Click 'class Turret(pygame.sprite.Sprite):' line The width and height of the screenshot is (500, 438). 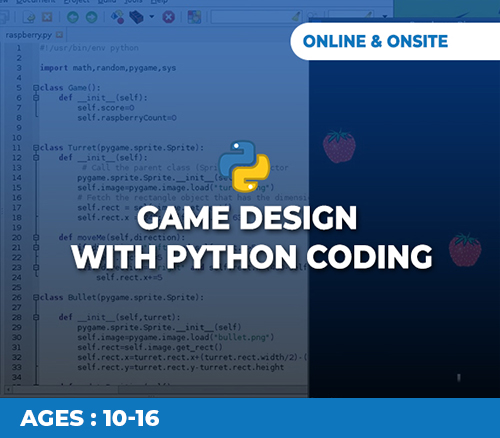122,148
